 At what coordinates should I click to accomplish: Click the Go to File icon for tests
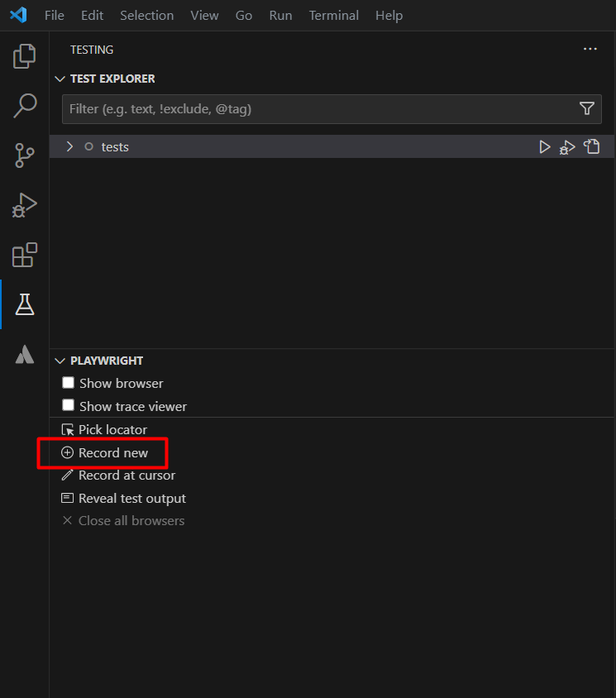coord(591,146)
